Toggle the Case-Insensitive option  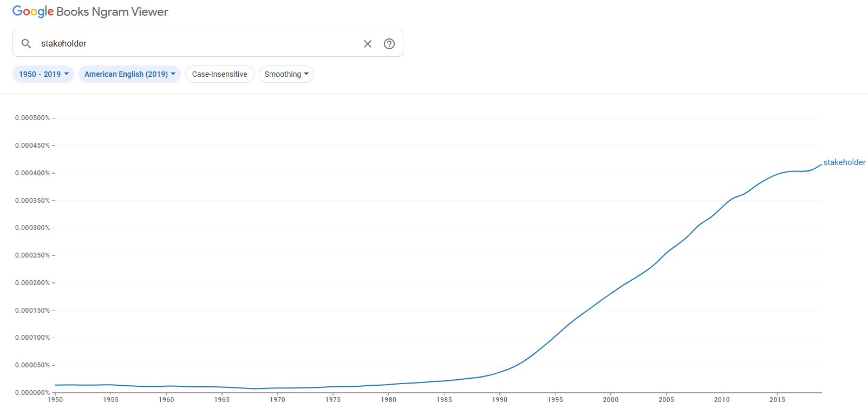219,74
